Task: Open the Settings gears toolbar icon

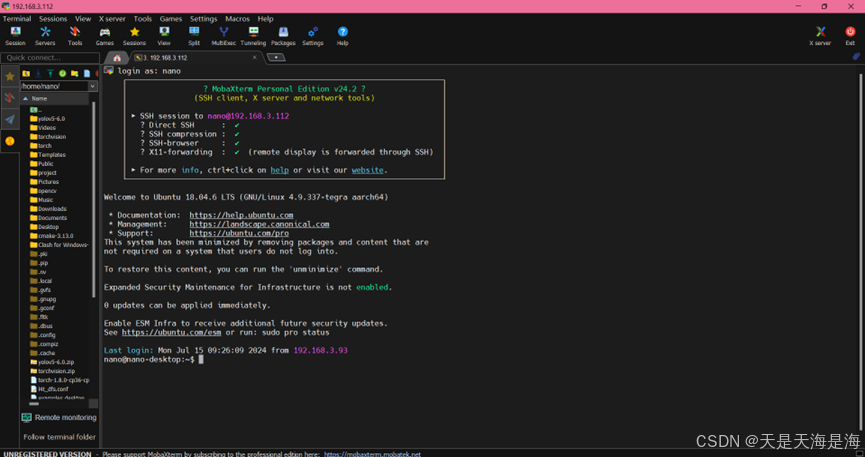Action: pyautogui.click(x=313, y=36)
